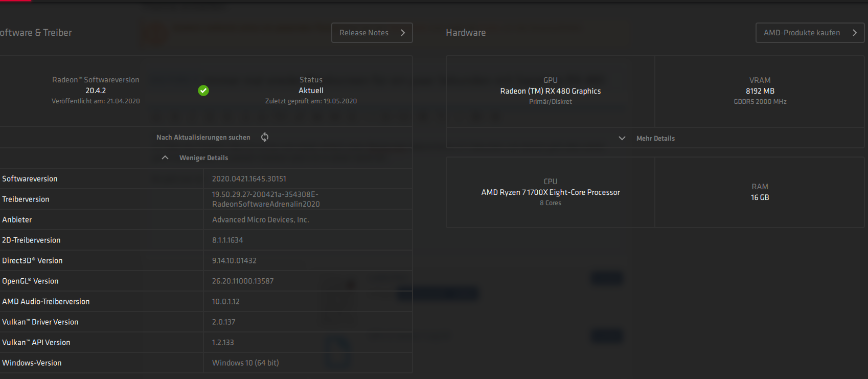868x379 pixels.
Task: Click the AMD Ryzen 7 1700X Eight-Core Processor text
Action: point(551,192)
